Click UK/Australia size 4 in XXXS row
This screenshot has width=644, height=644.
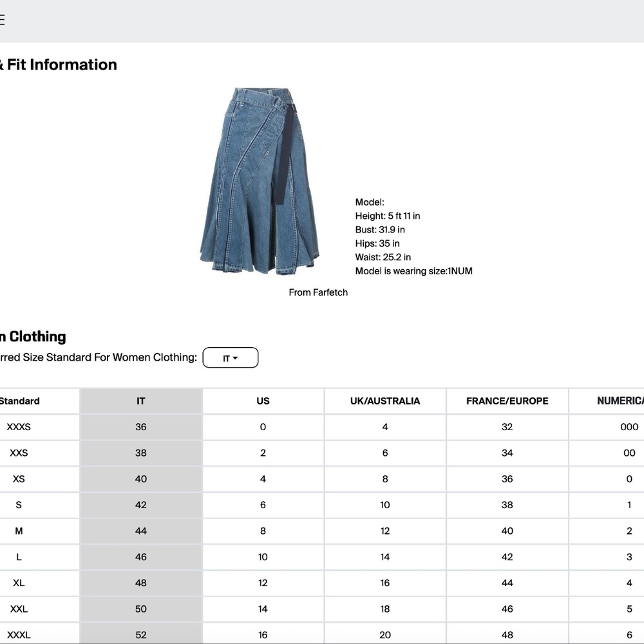click(x=385, y=427)
